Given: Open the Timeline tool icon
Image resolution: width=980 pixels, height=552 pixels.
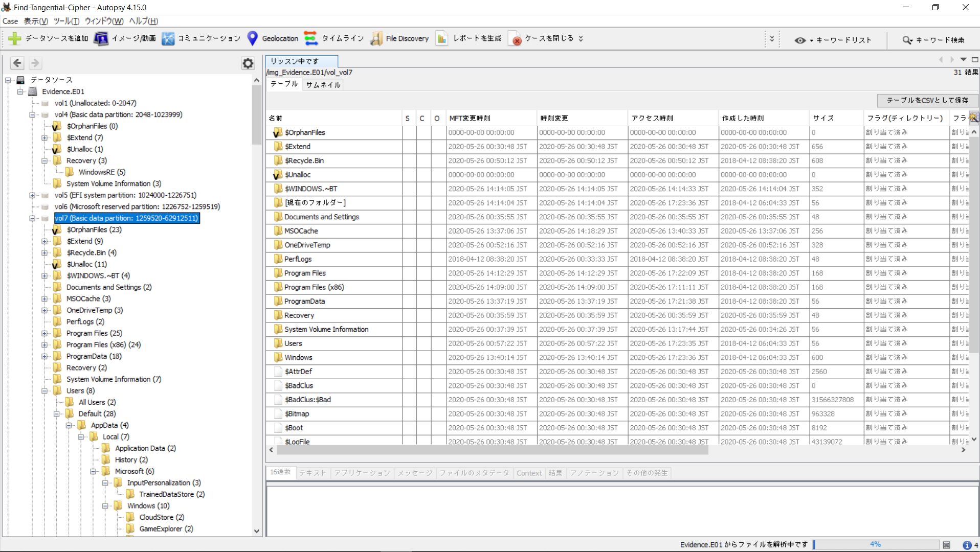Looking at the screenshot, I should [x=310, y=38].
